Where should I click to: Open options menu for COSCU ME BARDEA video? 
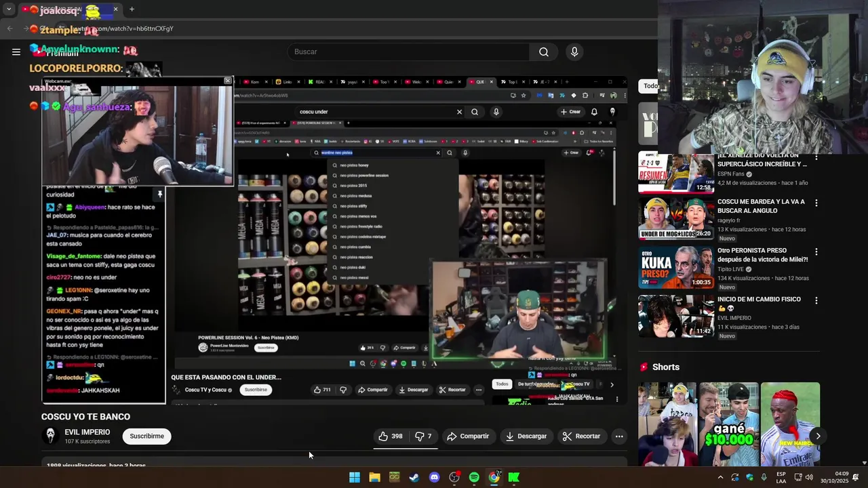pos(816,203)
